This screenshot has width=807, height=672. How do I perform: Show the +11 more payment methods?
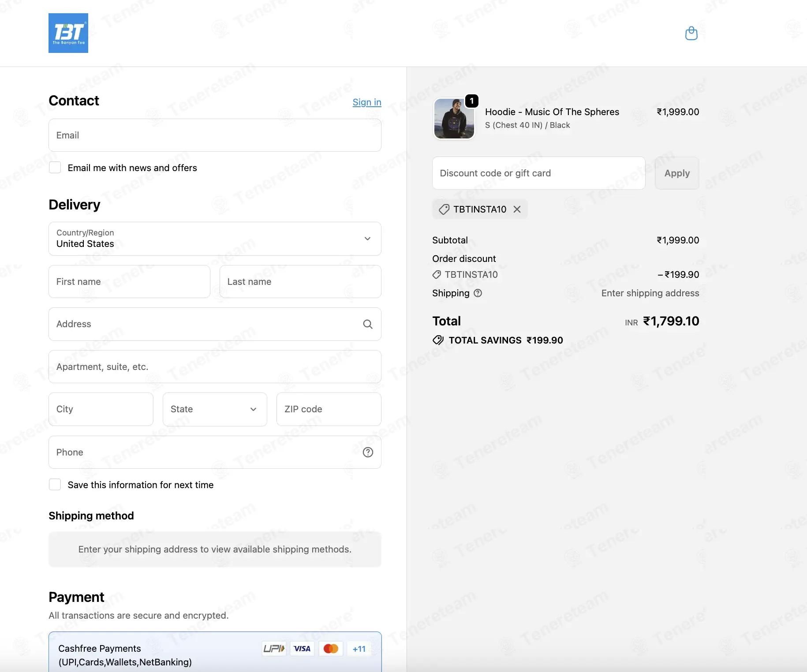click(359, 649)
